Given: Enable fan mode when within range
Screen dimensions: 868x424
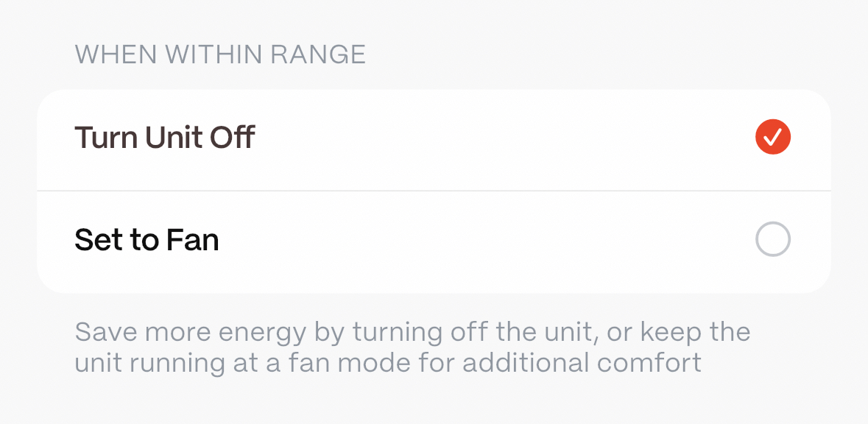Looking at the screenshot, I should (x=772, y=239).
